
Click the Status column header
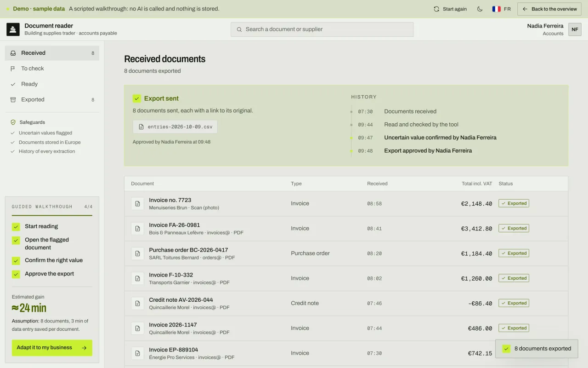(x=505, y=184)
